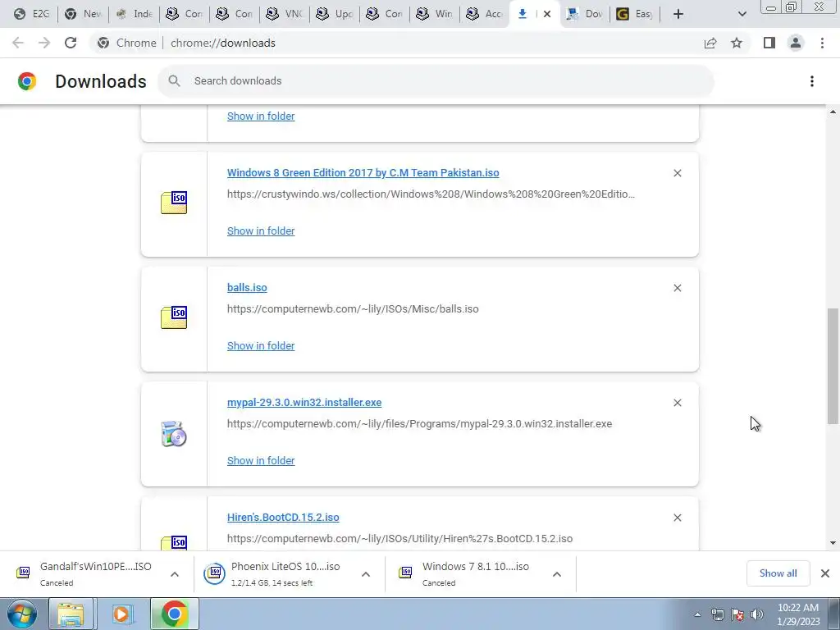The image size is (840, 630).
Task: Open the Downloads page three-dot menu
Action: pyautogui.click(x=812, y=81)
